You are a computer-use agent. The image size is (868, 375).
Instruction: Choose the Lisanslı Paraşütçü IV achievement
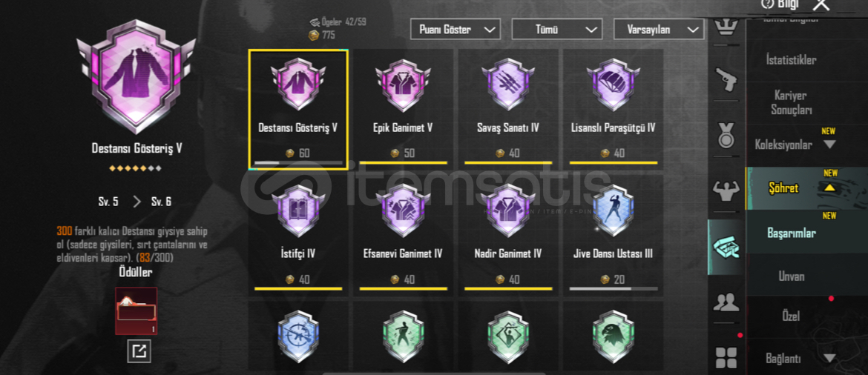point(614,110)
